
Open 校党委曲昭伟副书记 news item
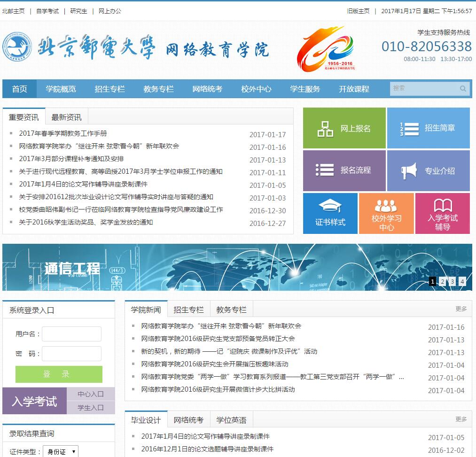click(121, 209)
